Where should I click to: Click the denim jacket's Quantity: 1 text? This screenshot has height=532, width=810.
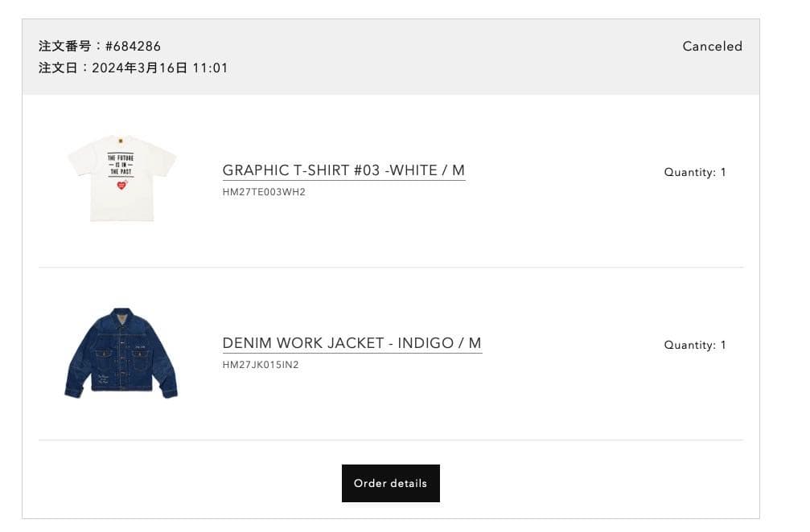694,345
